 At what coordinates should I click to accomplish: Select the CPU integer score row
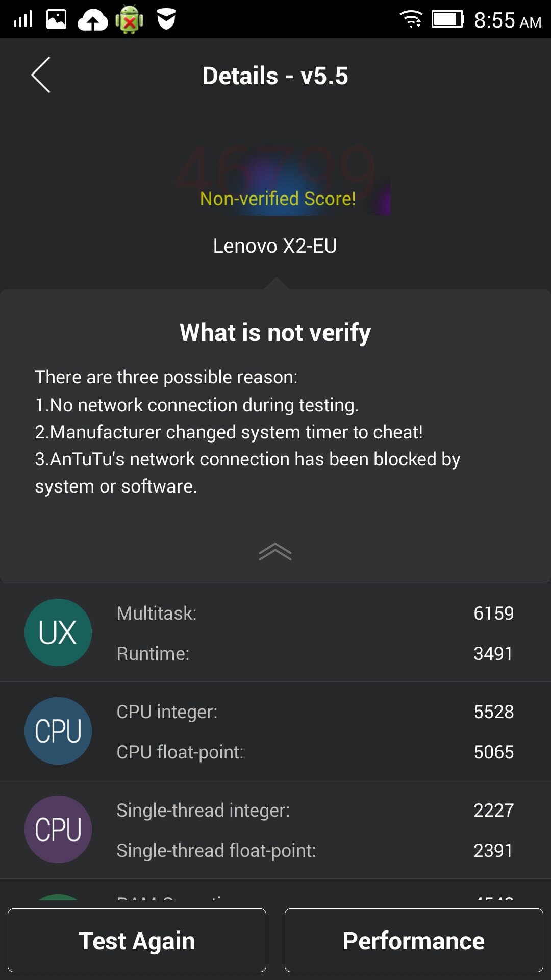point(315,712)
